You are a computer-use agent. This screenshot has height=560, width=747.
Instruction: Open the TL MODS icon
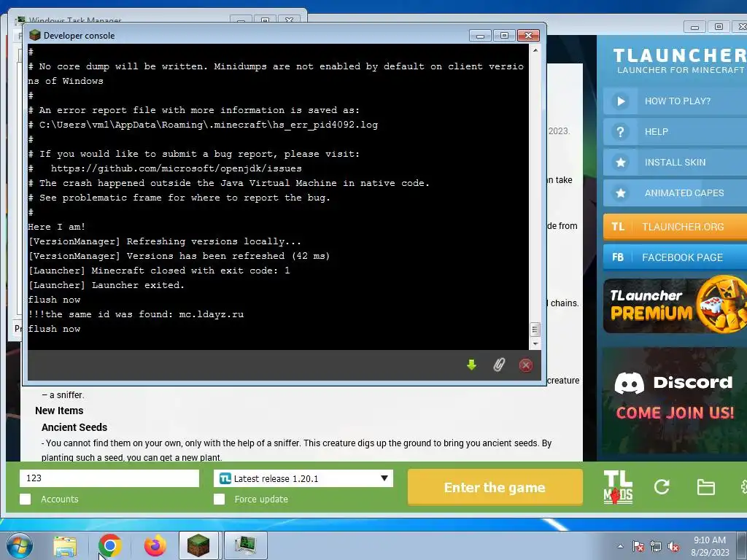618,486
